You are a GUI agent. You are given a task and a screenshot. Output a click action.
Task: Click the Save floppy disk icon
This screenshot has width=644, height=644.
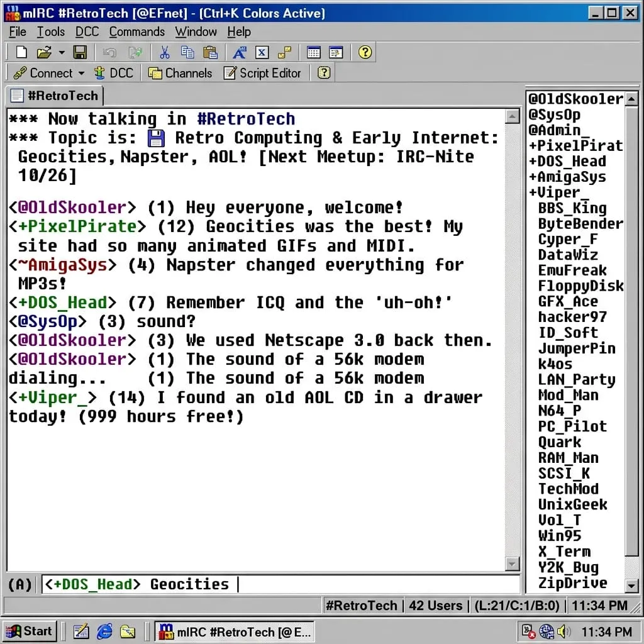pyautogui.click(x=80, y=52)
